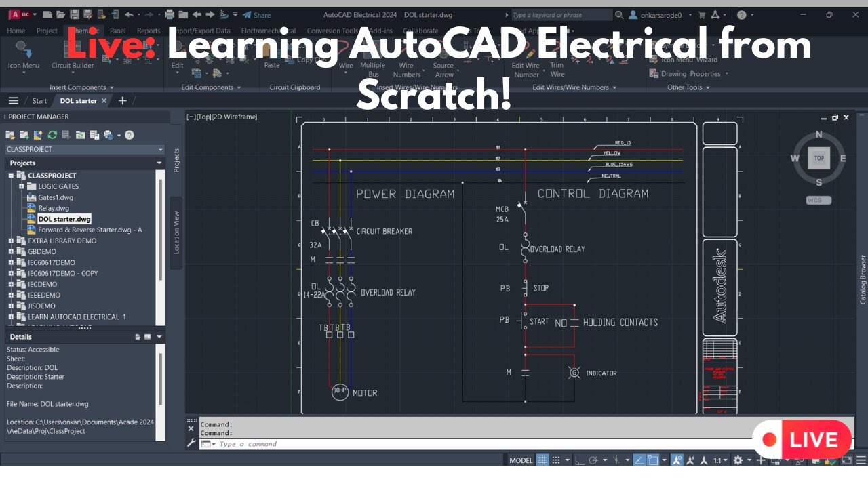Toggle 2D object snap square icon
This screenshot has height=488, width=868.
(x=653, y=460)
